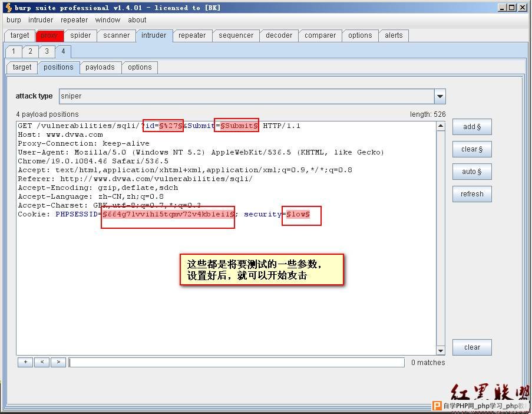Click the Referer header line
532x414 pixels.
[136, 179]
